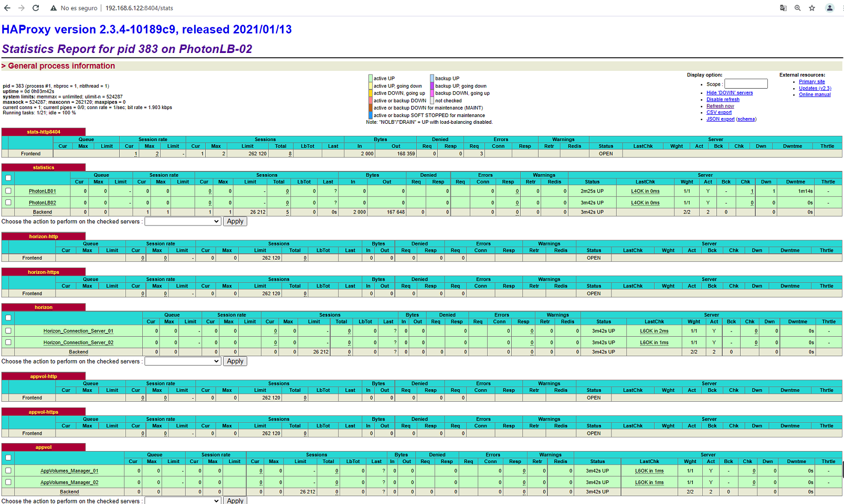The height and width of the screenshot is (504, 844).
Task: Click L4OK in 0ms for PhotonLB01
Action: click(645, 191)
